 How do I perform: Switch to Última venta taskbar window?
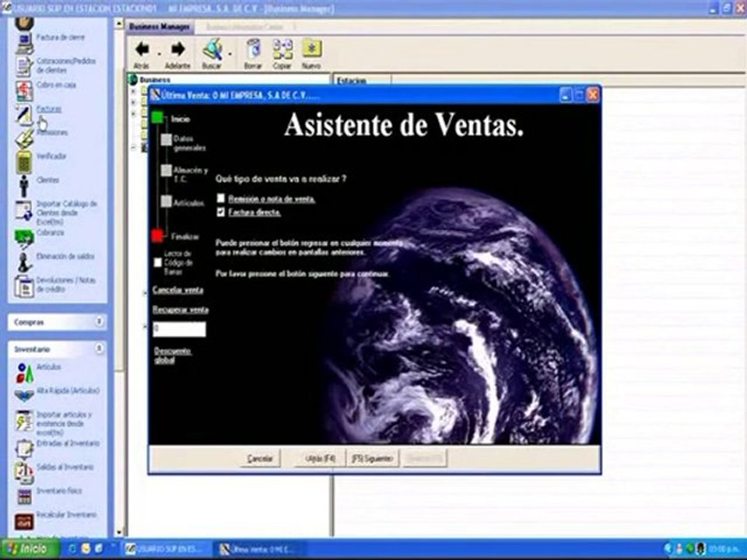(260, 549)
